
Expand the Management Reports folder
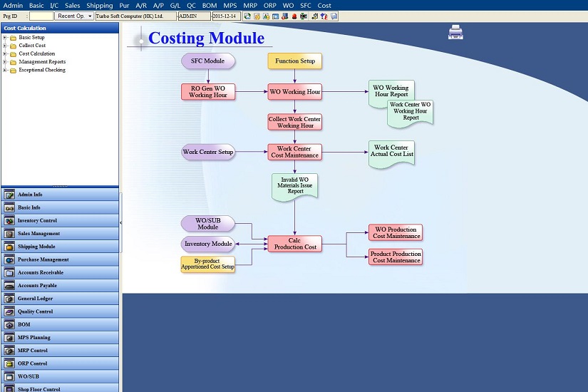pyautogui.click(x=5, y=62)
